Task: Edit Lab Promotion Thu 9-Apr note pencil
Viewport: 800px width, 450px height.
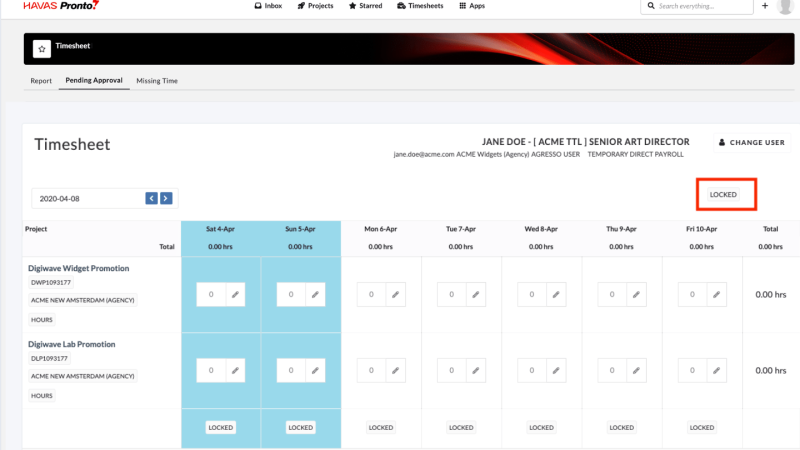Action: 636,370
